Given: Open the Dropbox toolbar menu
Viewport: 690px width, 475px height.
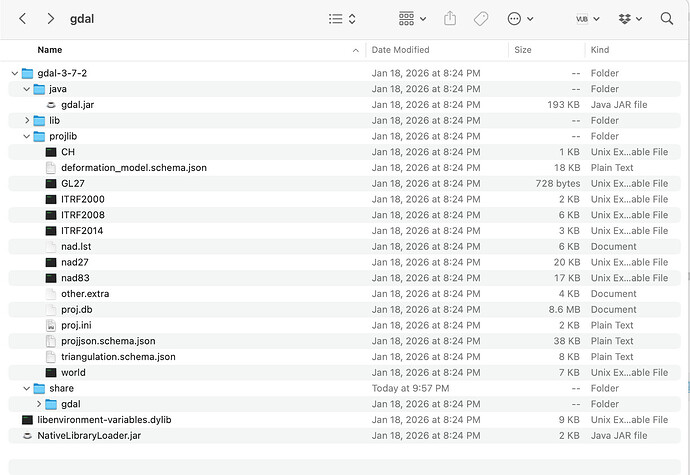Looking at the screenshot, I should (630, 19).
